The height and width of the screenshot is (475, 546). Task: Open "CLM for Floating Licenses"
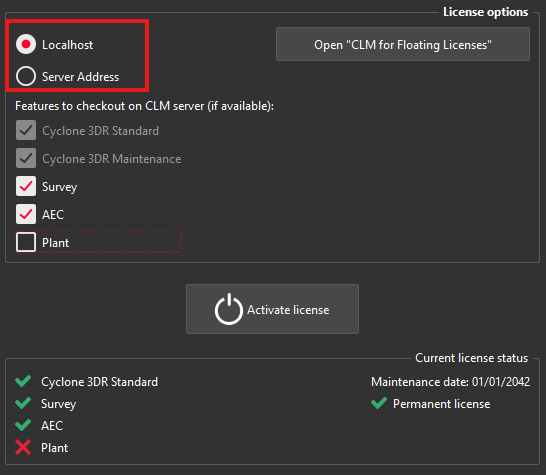pos(403,44)
